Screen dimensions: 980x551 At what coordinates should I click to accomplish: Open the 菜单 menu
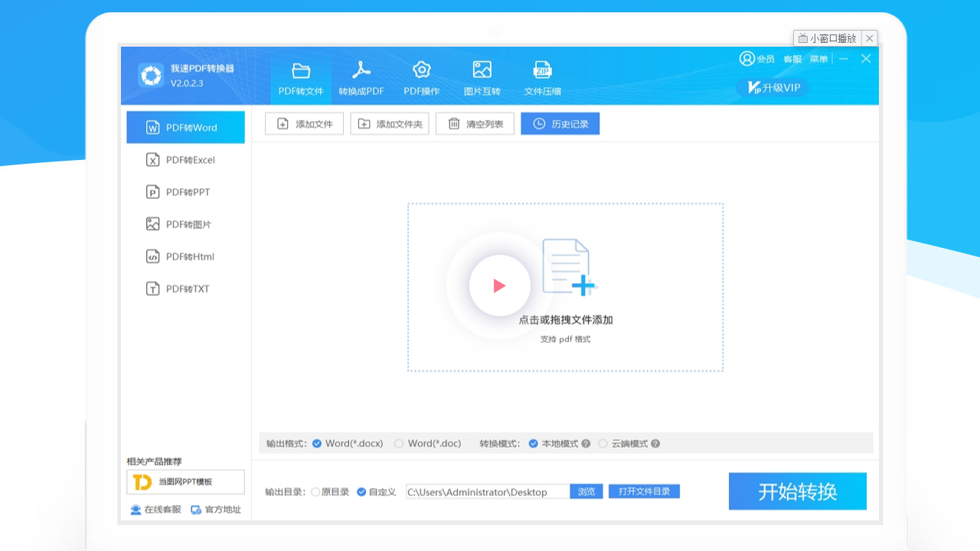[818, 58]
